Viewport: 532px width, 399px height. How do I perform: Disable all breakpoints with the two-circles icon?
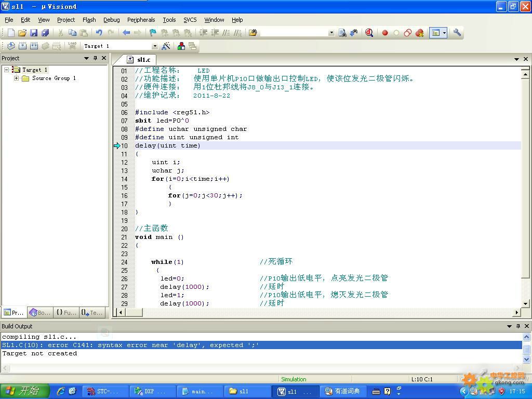[x=408, y=33]
